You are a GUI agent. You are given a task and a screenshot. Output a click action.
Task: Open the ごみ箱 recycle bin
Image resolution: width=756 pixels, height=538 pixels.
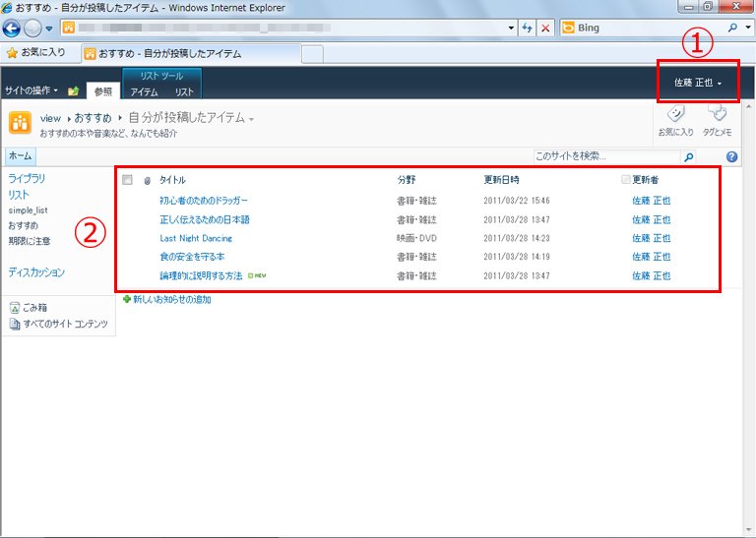click(34, 307)
